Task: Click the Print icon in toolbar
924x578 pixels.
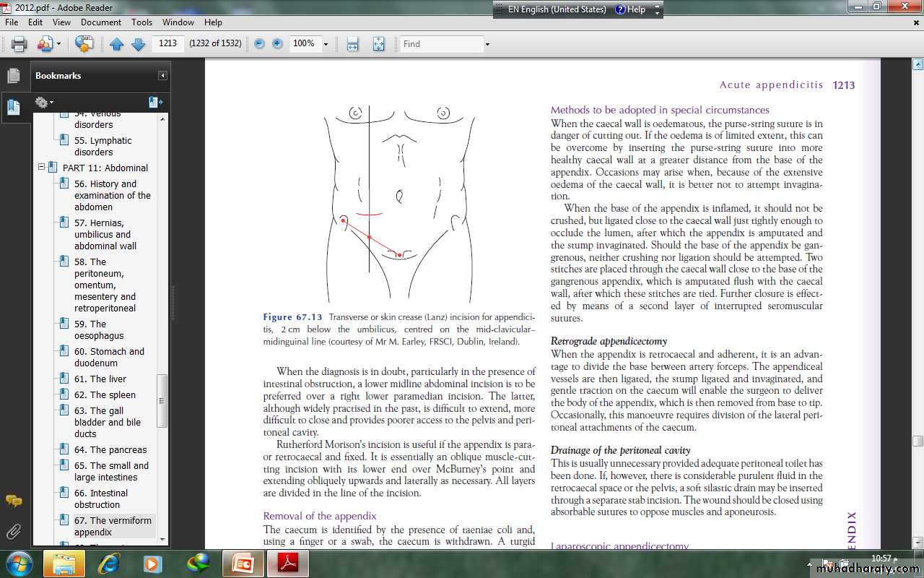Action: [x=19, y=44]
